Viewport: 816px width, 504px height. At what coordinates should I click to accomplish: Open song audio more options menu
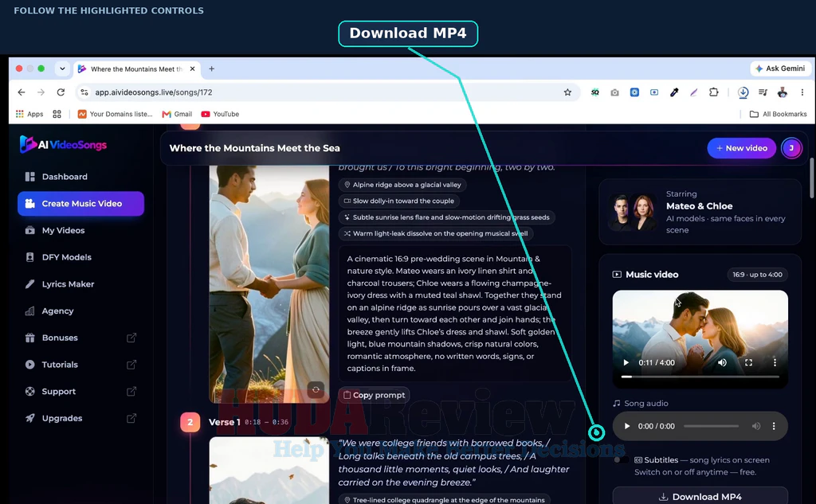coord(774,426)
